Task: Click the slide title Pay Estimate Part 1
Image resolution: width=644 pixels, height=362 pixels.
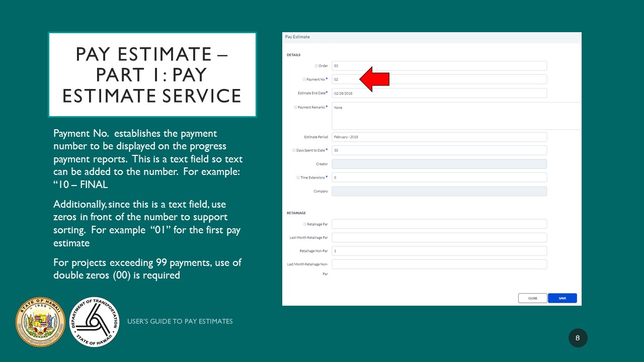Action: click(x=152, y=74)
